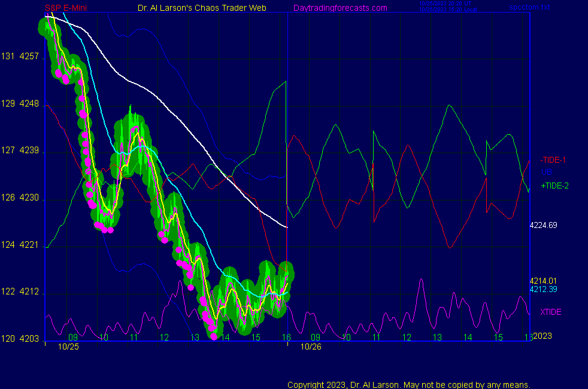The height and width of the screenshot is (389, 588).
Task: Click the 2023 year label
Action: tap(542, 336)
